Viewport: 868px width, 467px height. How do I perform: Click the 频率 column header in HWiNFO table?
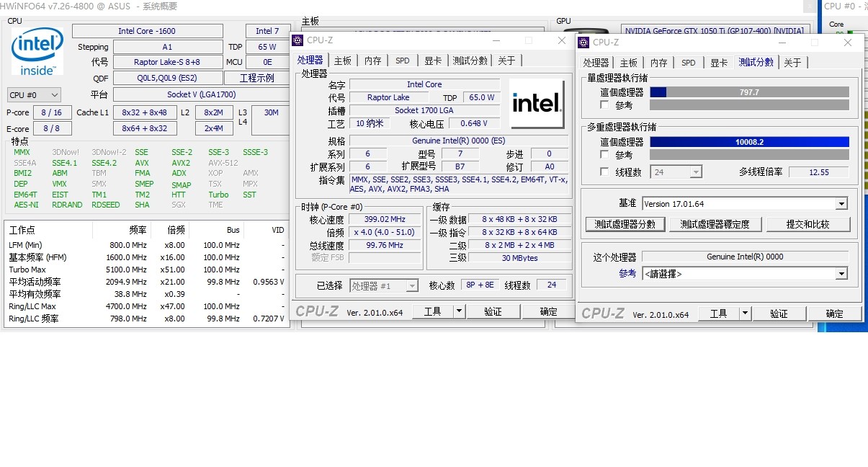[138, 230]
